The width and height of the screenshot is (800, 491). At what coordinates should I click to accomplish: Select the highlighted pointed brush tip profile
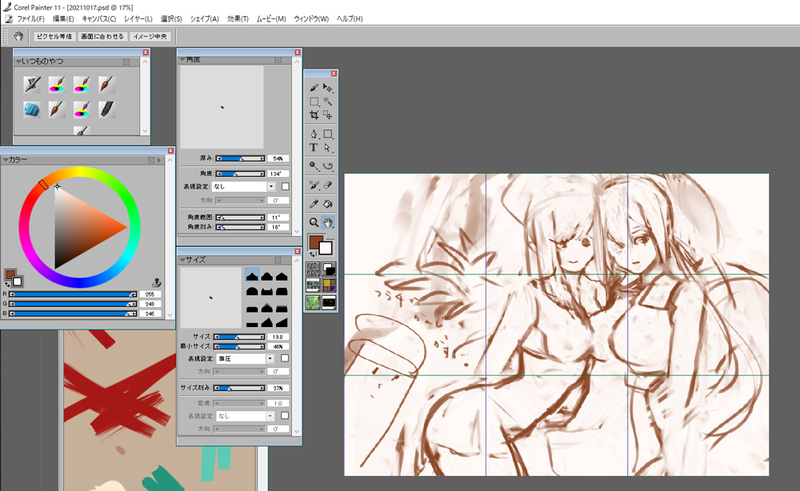pyautogui.click(x=252, y=276)
